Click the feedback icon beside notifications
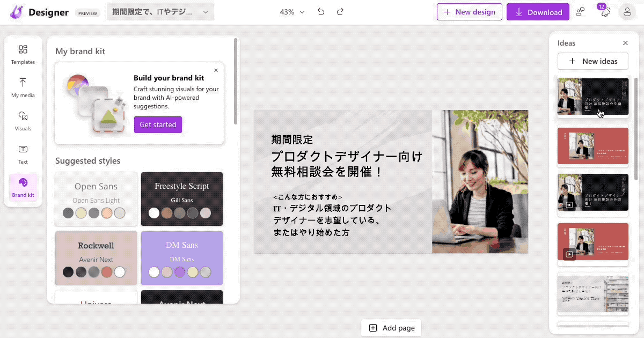644x338 pixels. click(580, 11)
